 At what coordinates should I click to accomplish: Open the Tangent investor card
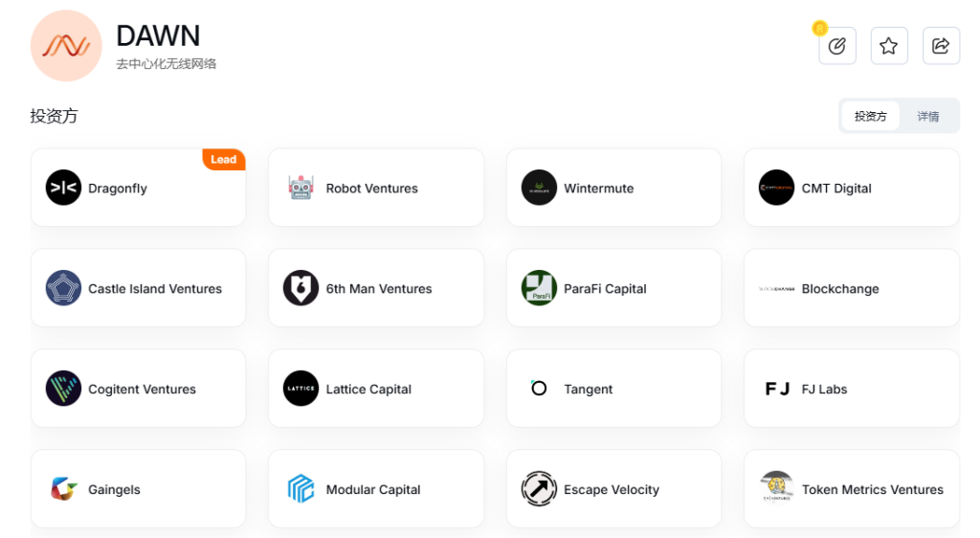pyautogui.click(x=613, y=389)
